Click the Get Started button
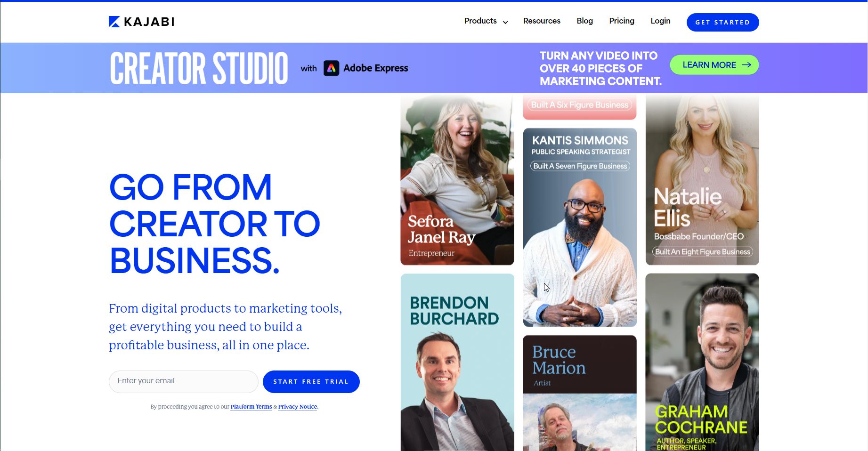Image resolution: width=868 pixels, height=451 pixels. pyautogui.click(x=722, y=22)
